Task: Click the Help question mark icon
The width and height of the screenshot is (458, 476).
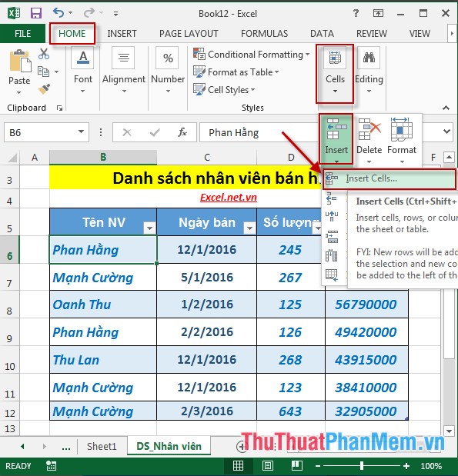Action: tap(356, 13)
